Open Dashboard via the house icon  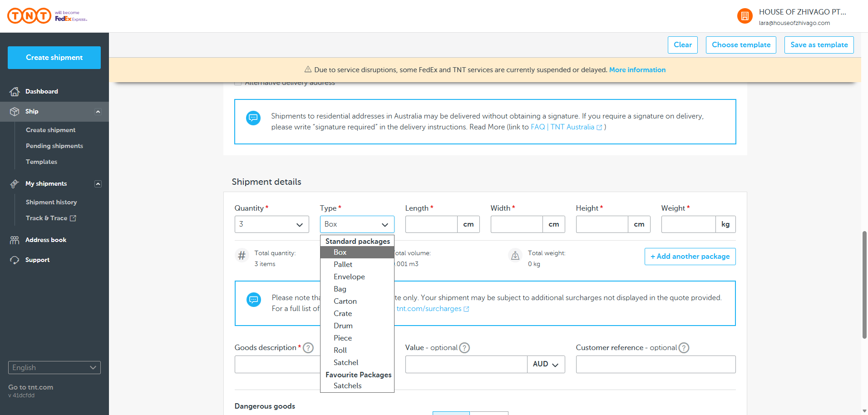pyautogui.click(x=15, y=92)
